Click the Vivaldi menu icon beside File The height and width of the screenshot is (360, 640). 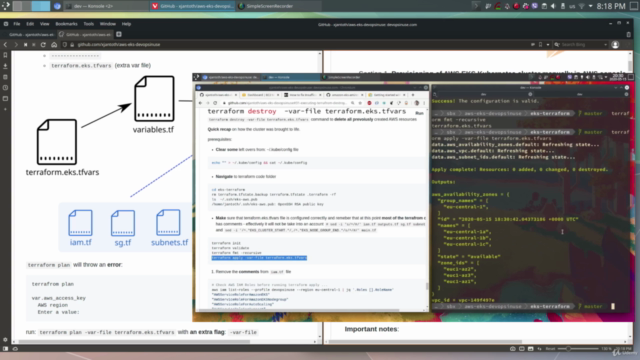tap(6, 24)
